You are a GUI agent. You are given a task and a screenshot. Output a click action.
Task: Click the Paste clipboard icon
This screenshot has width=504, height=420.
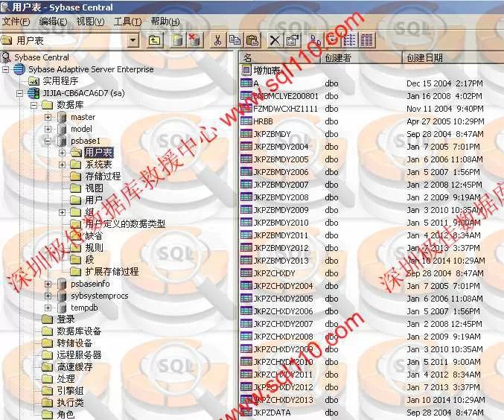(x=252, y=40)
